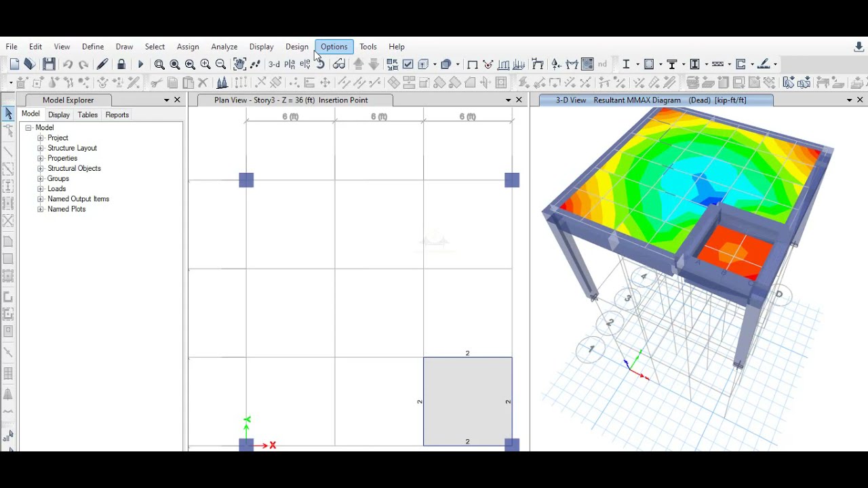Expand the Project node in Model Explorer
This screenshot has height=488, width=868.
[41, 138]
